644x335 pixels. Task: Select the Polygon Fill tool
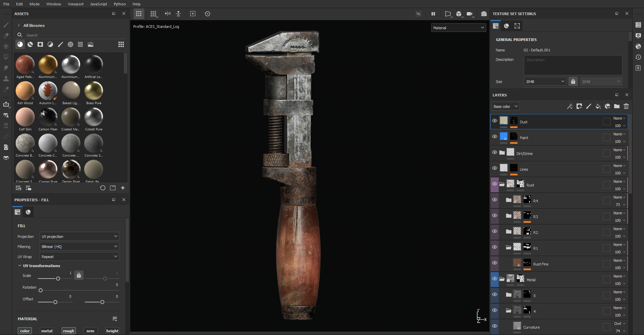click(x=6, y=57)
